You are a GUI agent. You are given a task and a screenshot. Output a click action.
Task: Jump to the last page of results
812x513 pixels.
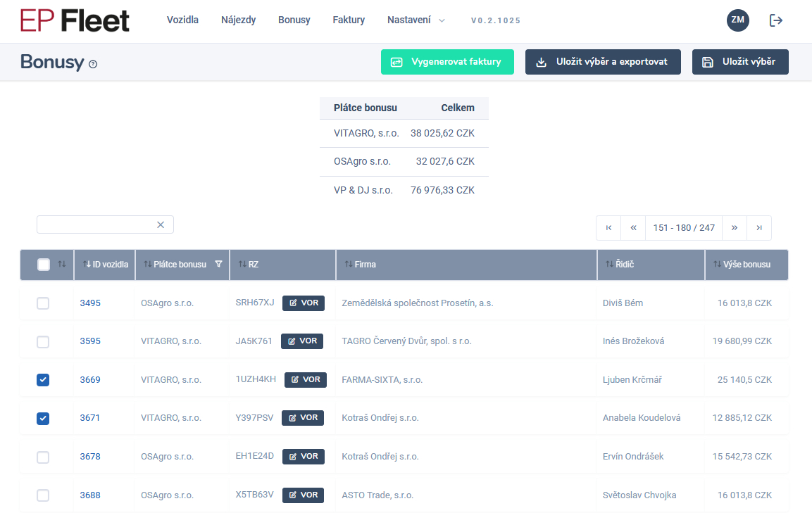759,228
